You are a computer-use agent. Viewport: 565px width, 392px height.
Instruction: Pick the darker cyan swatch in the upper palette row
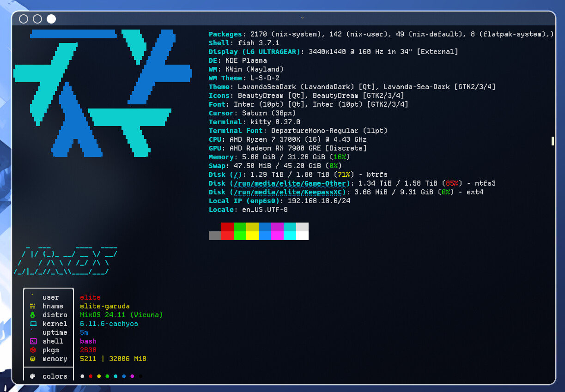pyautogui.click(x=290, y=227)
